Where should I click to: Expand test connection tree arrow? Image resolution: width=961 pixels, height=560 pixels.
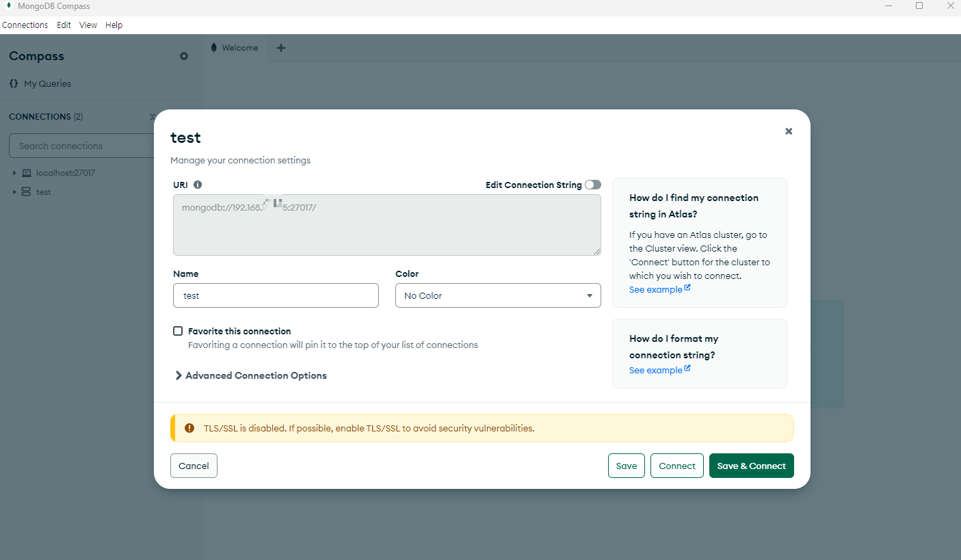point(14,192)
